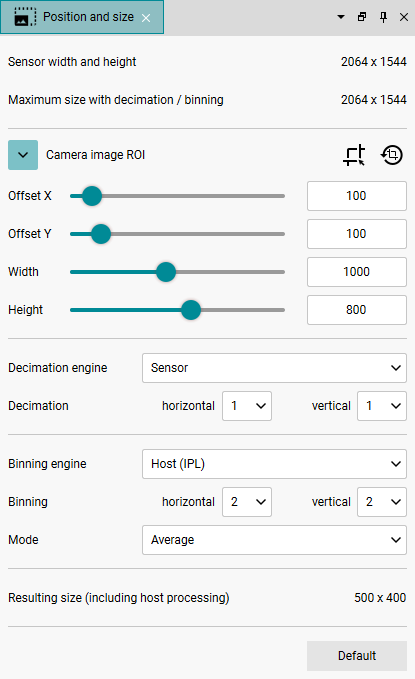This screenshot has height=679, width=415.
Task: Open the horizontal Decimation dropdown
Action: coord(247,406)
